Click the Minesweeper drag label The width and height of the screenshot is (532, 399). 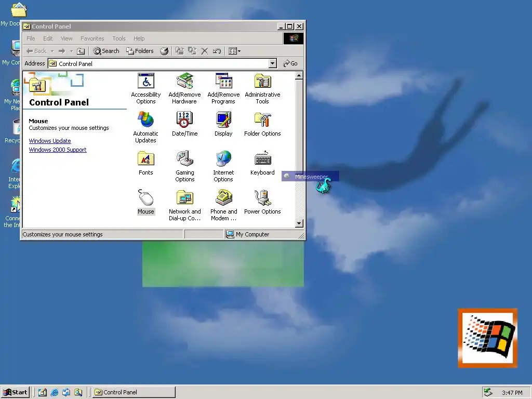[310, 177]
